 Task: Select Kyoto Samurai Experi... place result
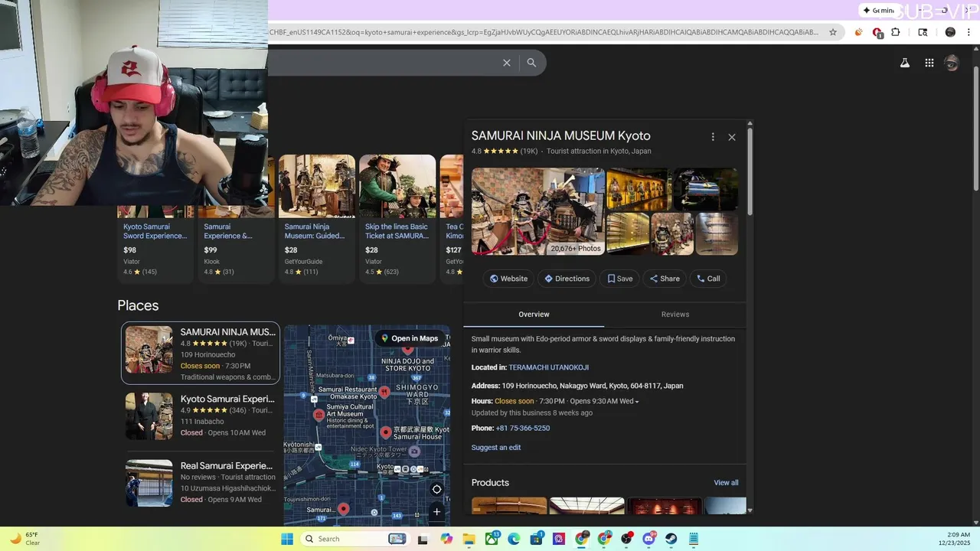pos(201,416)
